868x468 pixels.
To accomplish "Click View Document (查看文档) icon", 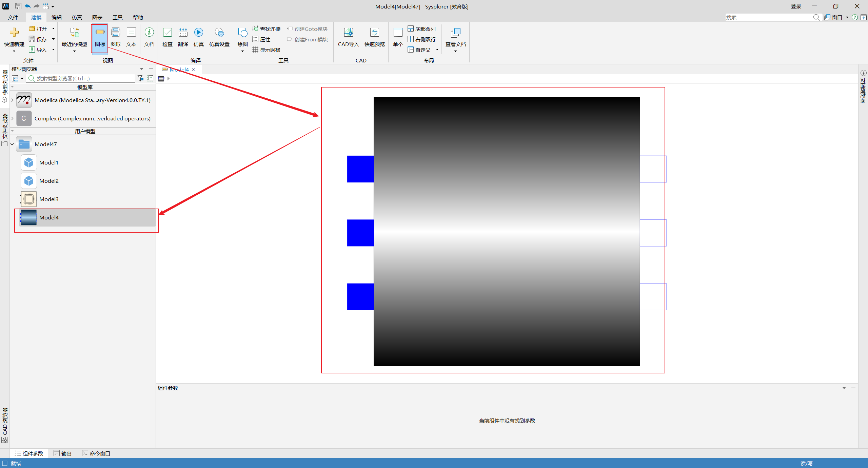I will pos(456,33).
